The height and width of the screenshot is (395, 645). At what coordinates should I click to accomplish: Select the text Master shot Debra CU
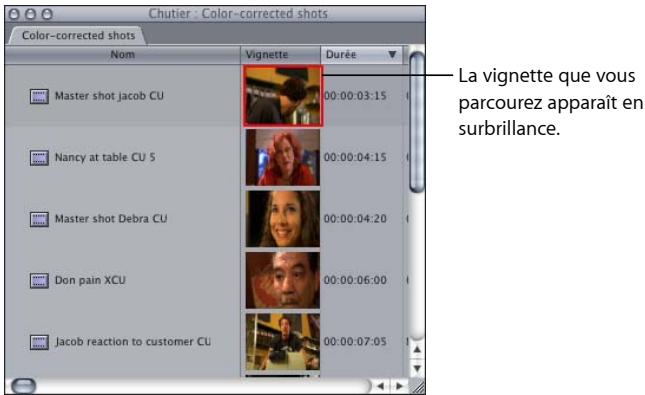(x=111, y=218)
